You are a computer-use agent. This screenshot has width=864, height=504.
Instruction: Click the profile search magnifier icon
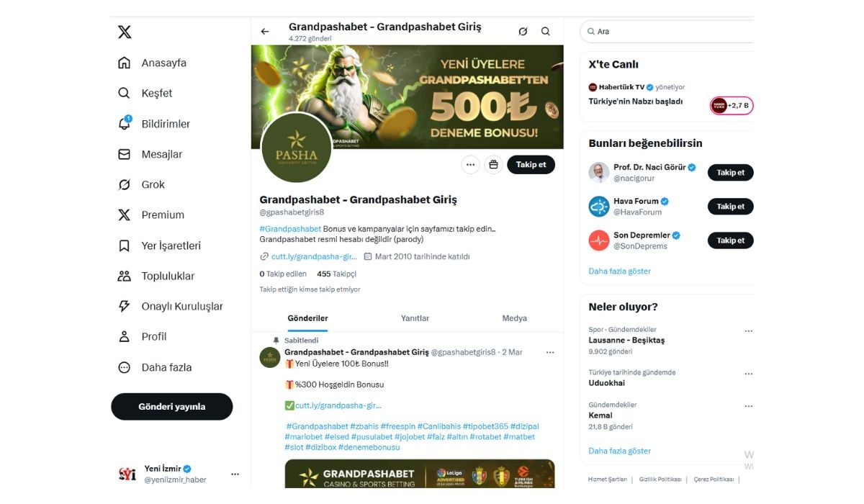[546, 32]
